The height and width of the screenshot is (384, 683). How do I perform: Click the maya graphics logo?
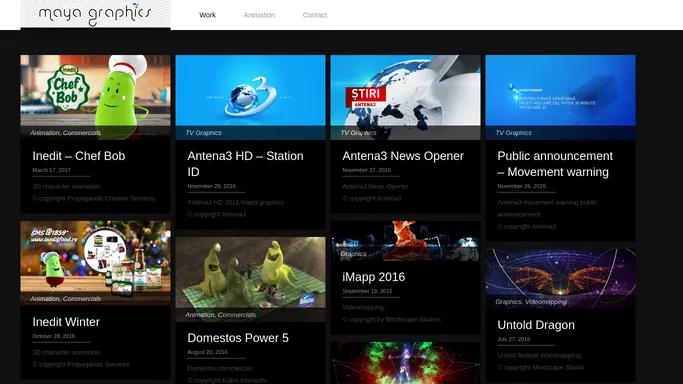point(95,14)
